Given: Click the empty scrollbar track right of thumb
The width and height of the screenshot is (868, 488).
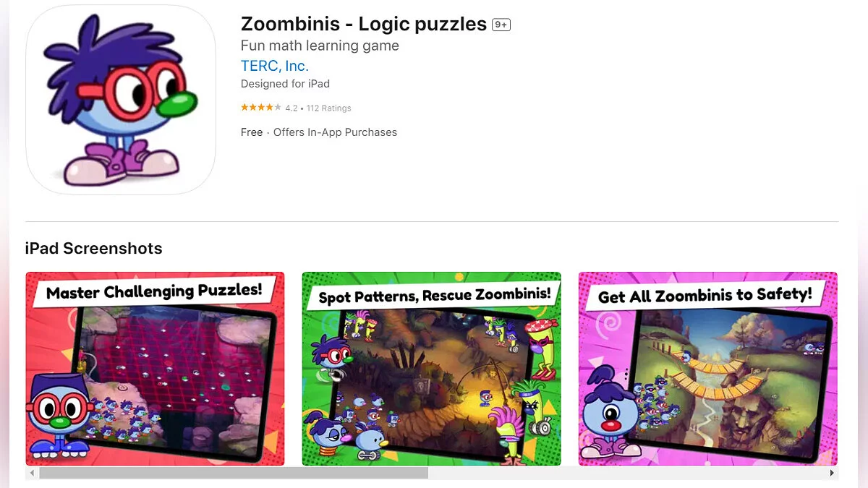Looking at the screenshot, I should (x=626, y=473).
